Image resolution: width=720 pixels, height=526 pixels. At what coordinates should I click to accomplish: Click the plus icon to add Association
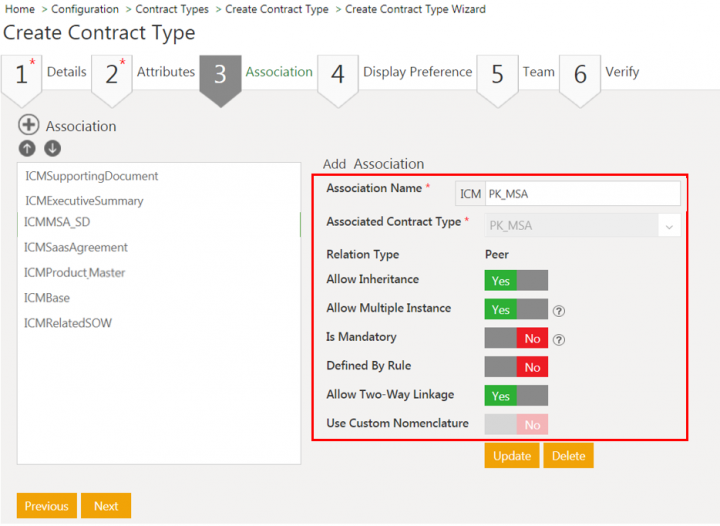tap(28, 126)
